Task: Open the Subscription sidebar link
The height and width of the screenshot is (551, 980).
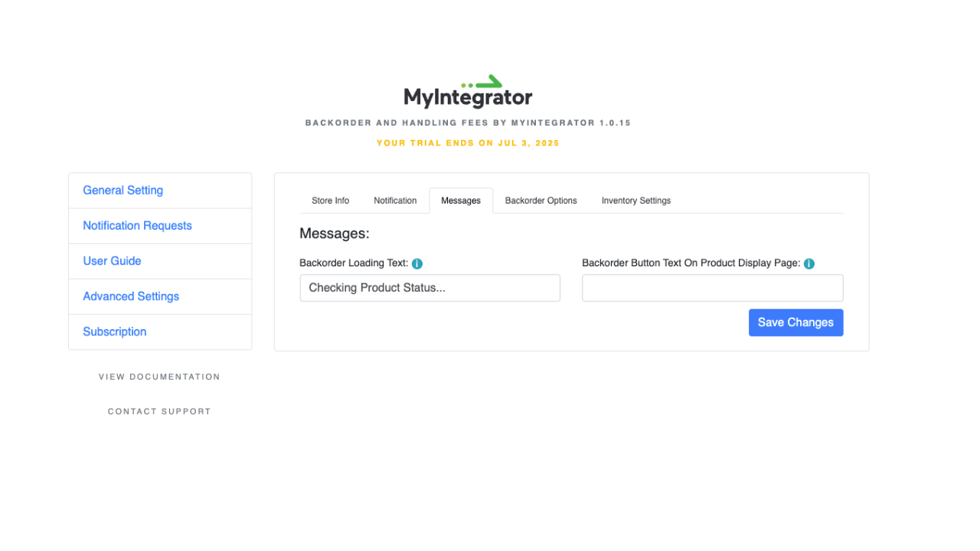Action: (x=160, y=331)
